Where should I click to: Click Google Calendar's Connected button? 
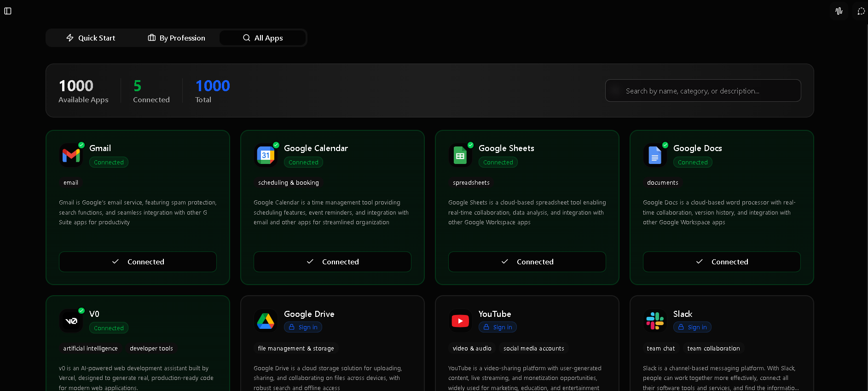pyautogui.click(x=332, y=262)
